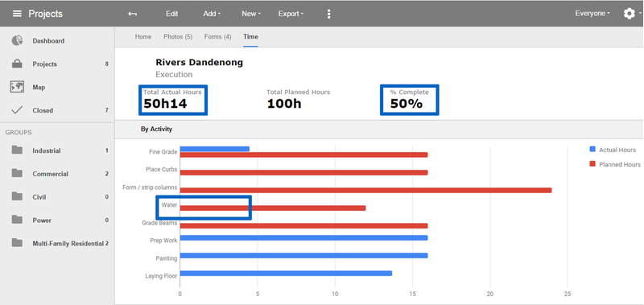Click the Water red planned bar
Image resolution: width=644 pixels, height=305 pixels.
(273, 208)
